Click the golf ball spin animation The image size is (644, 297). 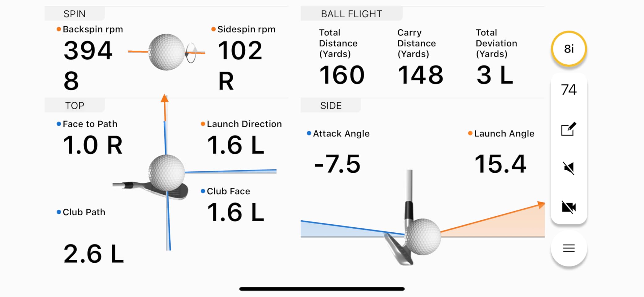pos(167,52)
